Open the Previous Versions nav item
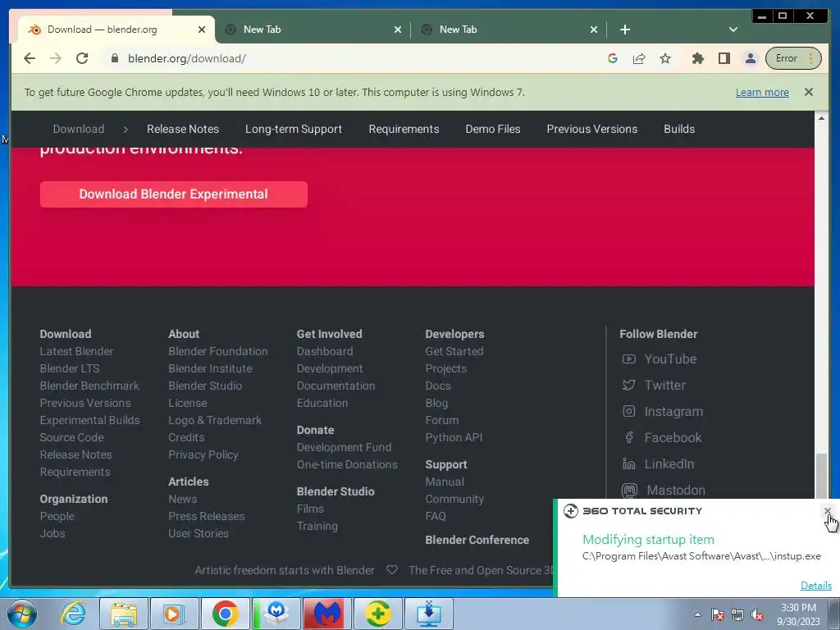Screen dimensions: 840x630 pos(592,129)
